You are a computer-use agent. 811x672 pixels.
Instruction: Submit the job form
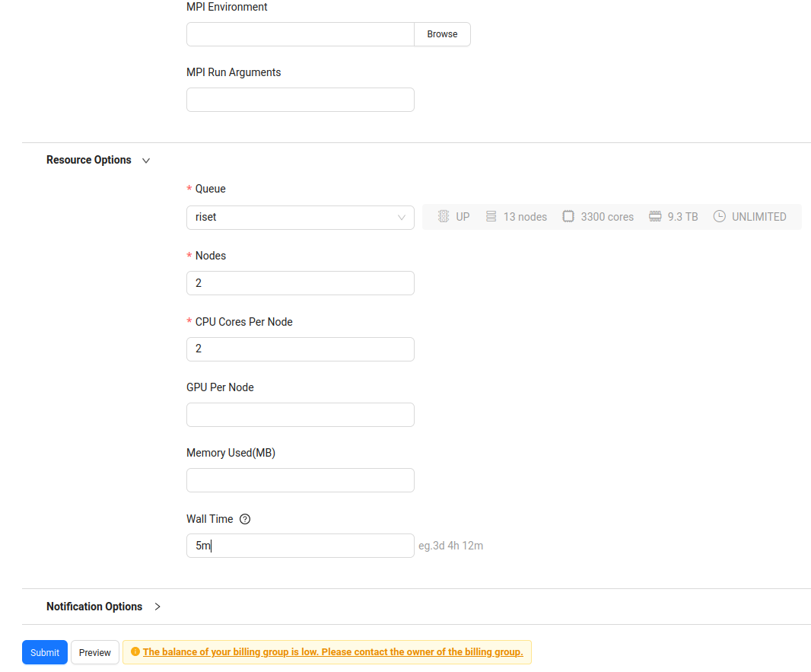45,652
